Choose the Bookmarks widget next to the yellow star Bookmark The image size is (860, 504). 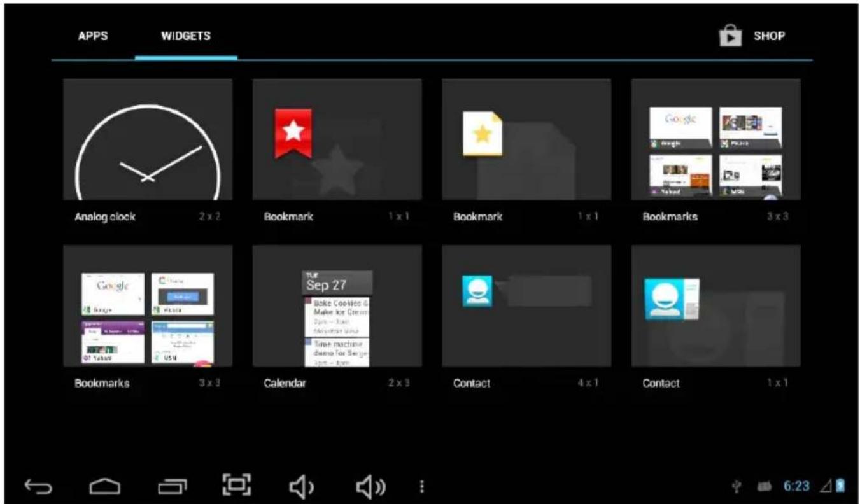pyautogui.click(x=715, y=139)
